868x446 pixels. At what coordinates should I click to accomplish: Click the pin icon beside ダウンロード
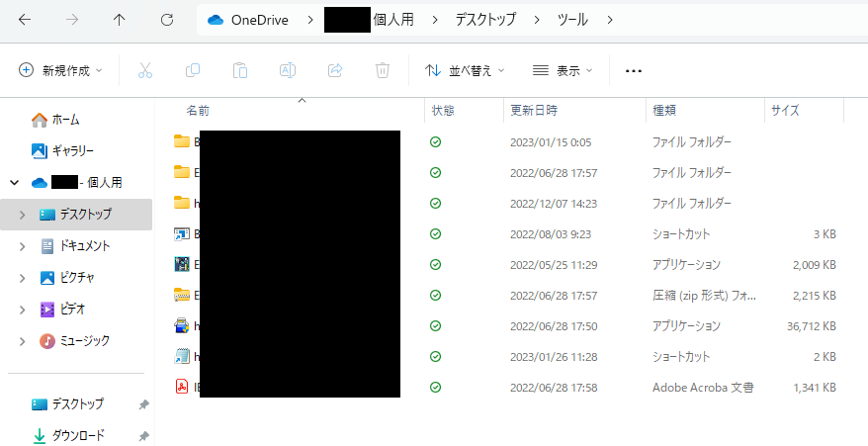[143, 436]
